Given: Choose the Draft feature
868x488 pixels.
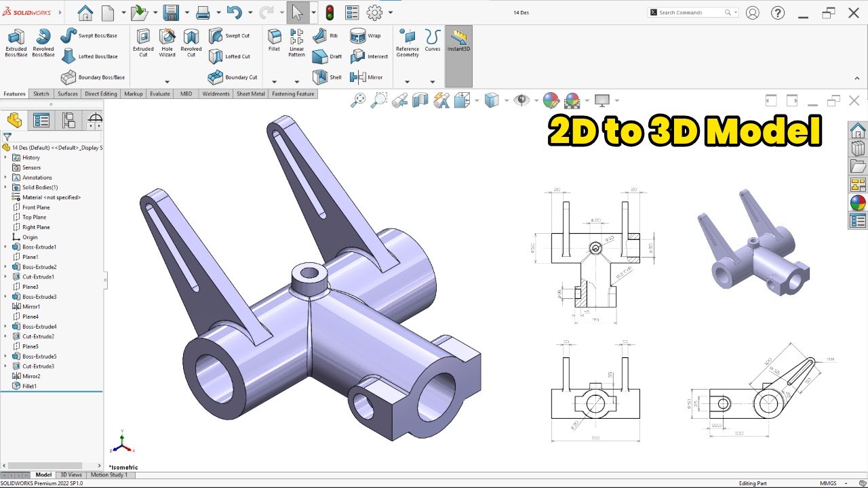Looking at the screenshot, I should pos(328,56).
